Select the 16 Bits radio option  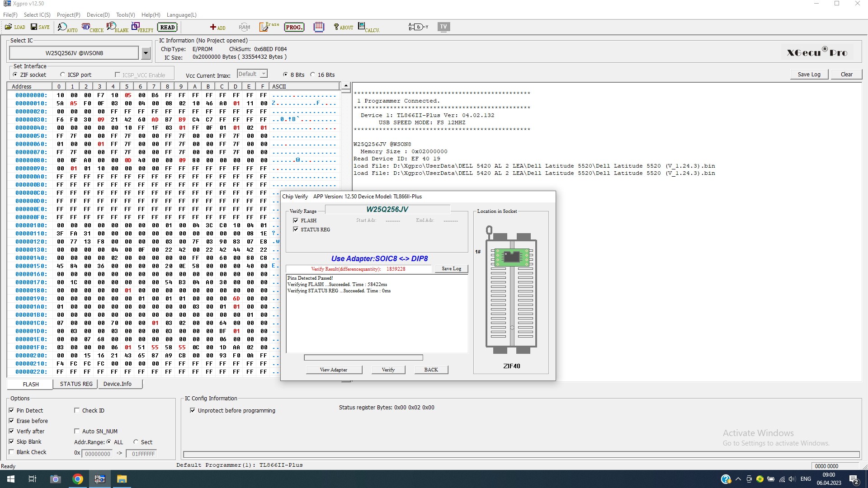coord(312,75)
